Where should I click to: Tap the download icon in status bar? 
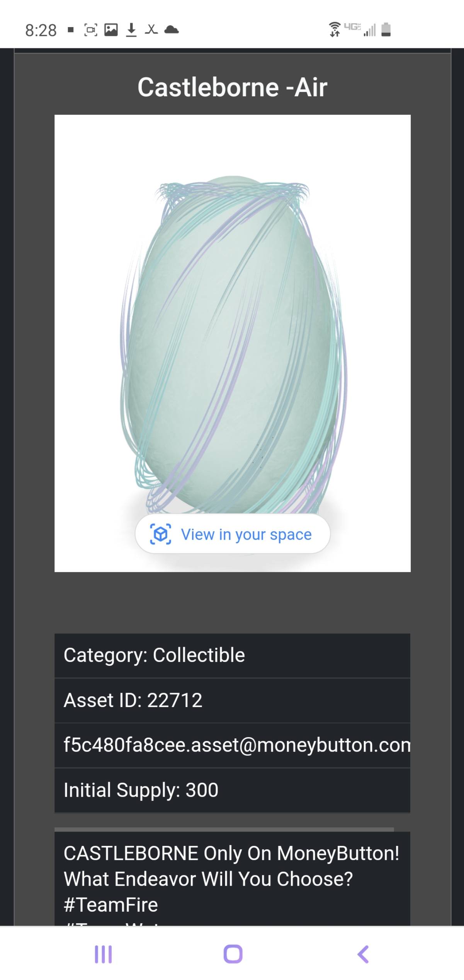(x=131, y=30)
